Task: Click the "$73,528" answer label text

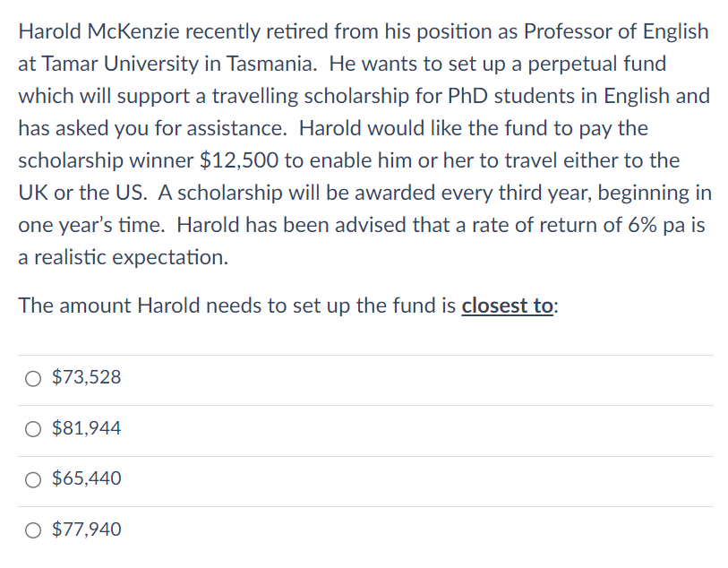Action: tap(87, 378)
